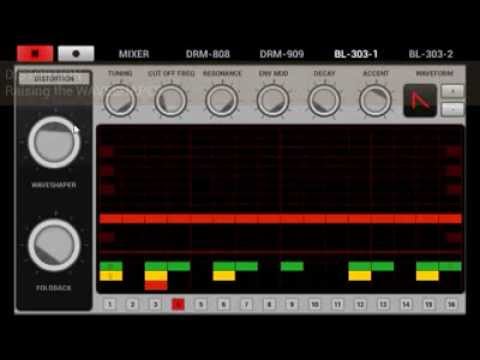This screenshot has width=480, height=360.
Task: Select step button 14
Action: tap(406, 304)
